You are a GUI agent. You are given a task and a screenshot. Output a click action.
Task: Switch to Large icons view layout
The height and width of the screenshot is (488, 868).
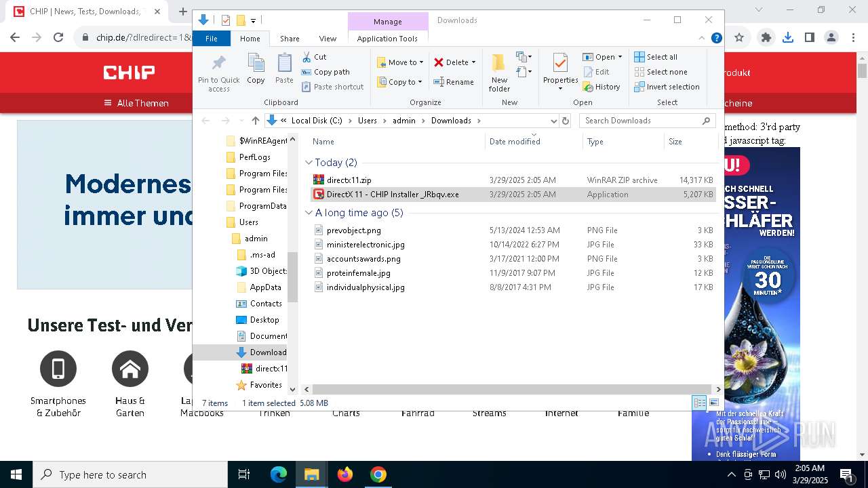tap(713, 403)
